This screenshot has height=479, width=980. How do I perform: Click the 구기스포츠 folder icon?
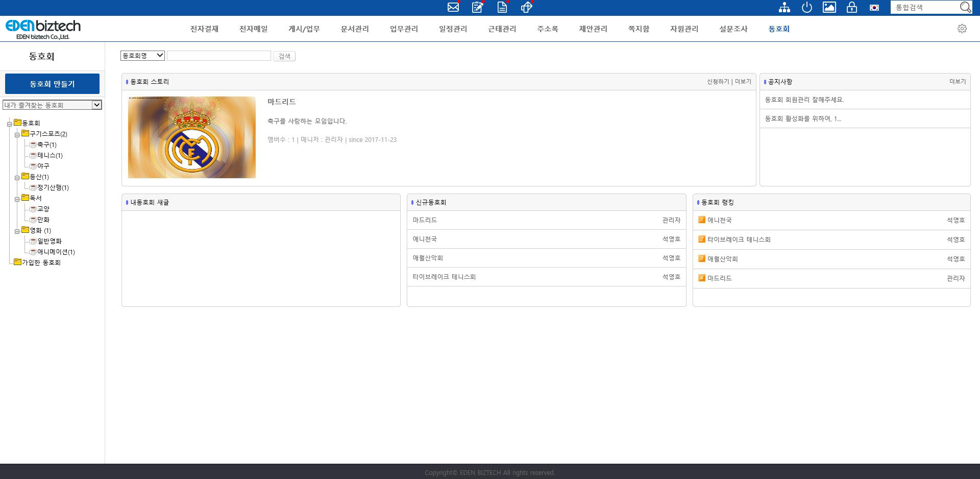(25, 133)
